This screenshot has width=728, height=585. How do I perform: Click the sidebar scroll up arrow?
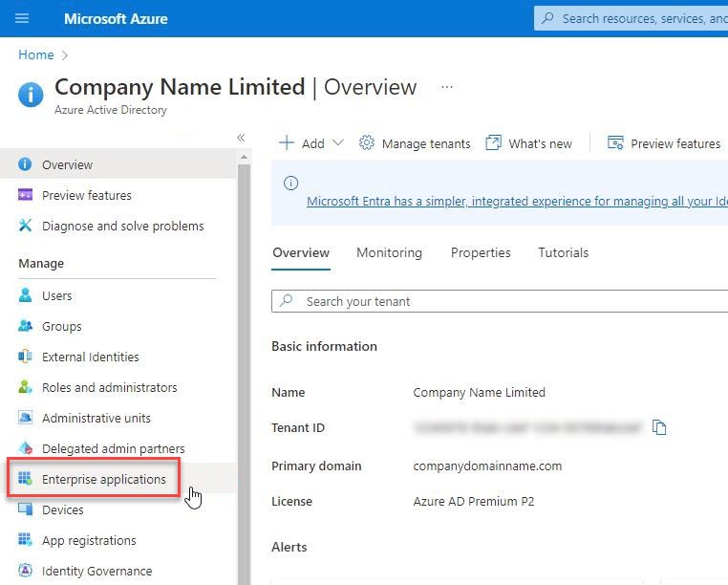pos(244,158)
